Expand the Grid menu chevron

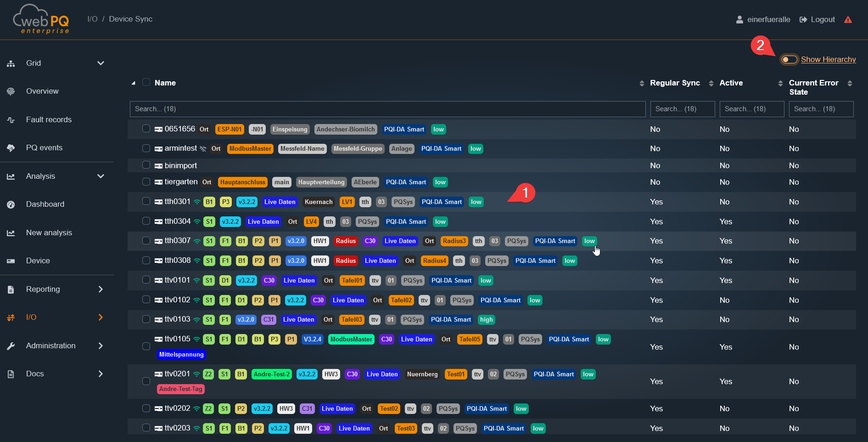pyautogui.click(x=101, y=63)
